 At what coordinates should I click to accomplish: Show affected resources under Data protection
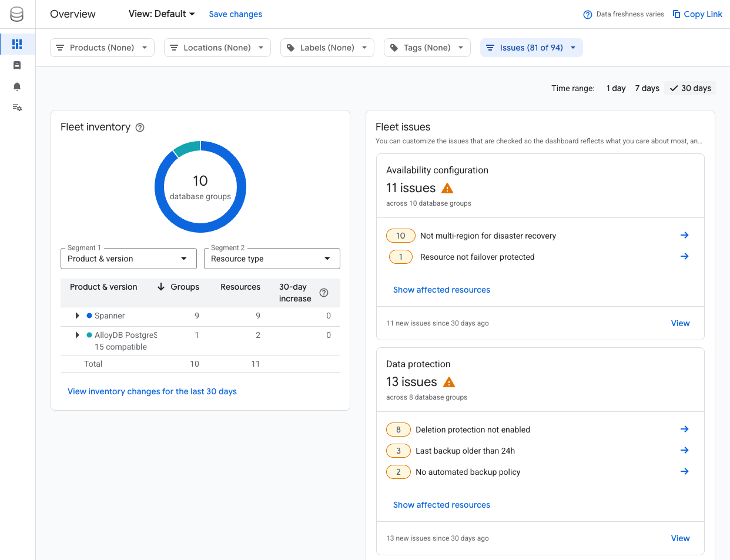[x=441, y=504]
